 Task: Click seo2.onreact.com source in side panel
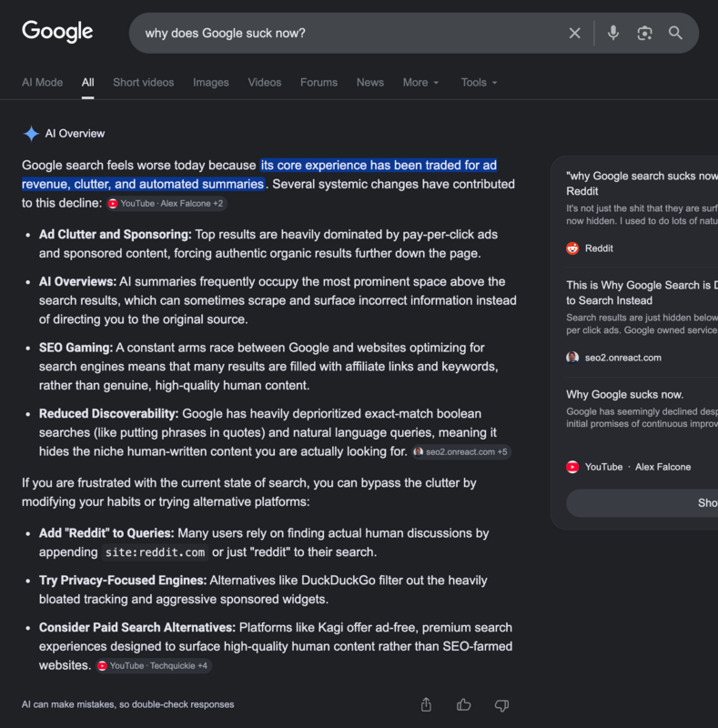[x=614, y=358]
